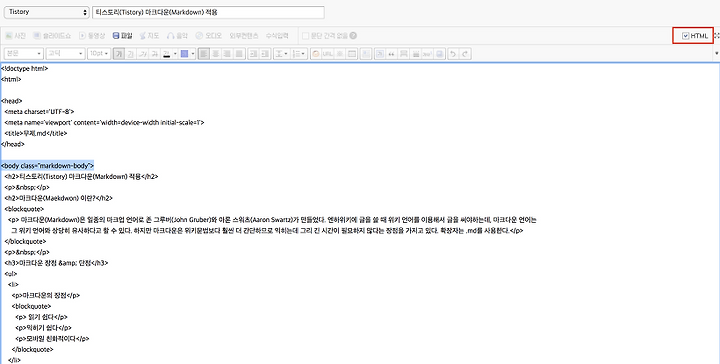Open the 10pt font size dropdown
720x364 pixels.
pyautogui.click(x=99, y=54)
